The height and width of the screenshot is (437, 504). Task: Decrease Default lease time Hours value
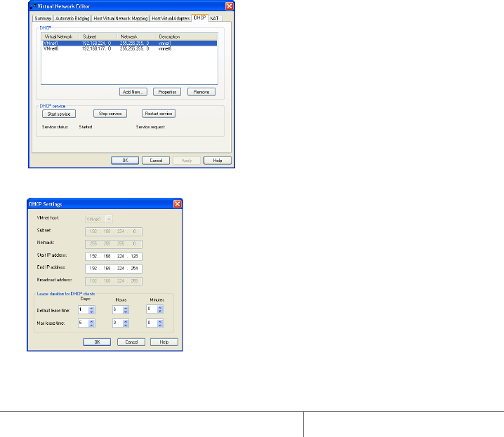[x=126, y=311]
